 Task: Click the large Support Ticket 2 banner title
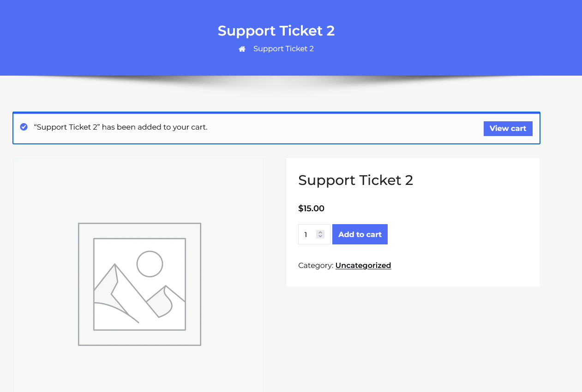276,31
